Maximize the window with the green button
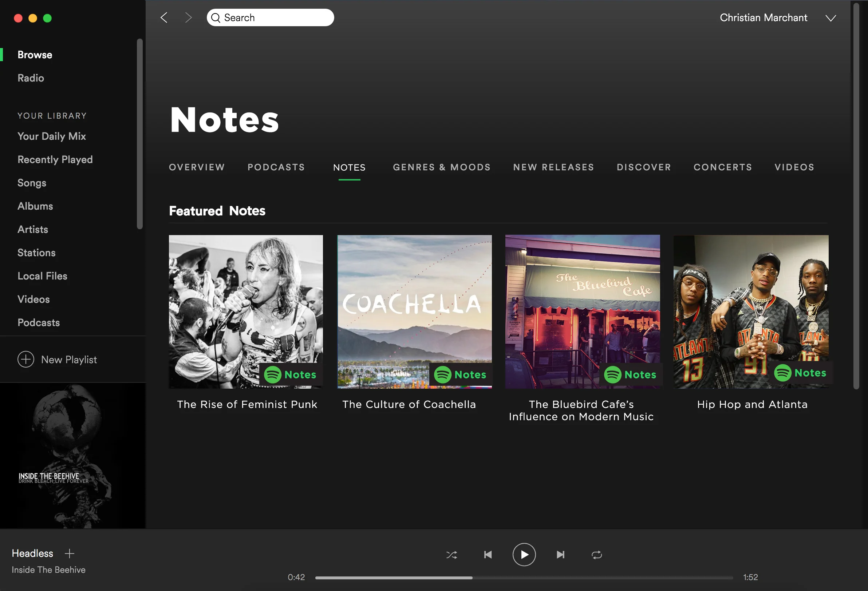This screenshot has height=591, width=868. [47, 18]
